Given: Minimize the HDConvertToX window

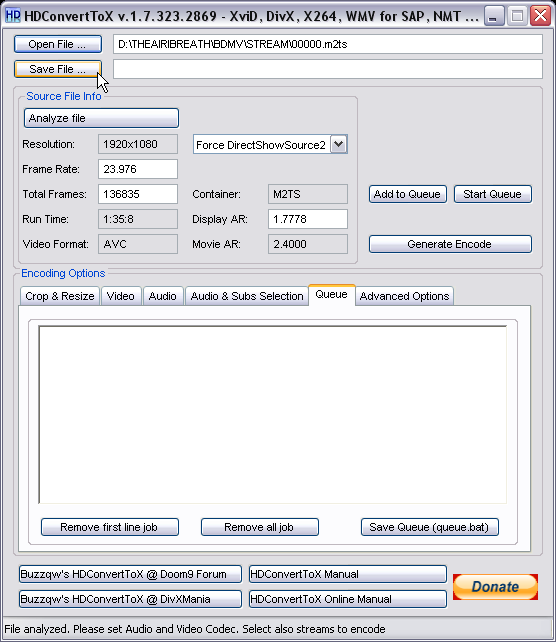Looking at the screenshot, I should pos(494,16).
